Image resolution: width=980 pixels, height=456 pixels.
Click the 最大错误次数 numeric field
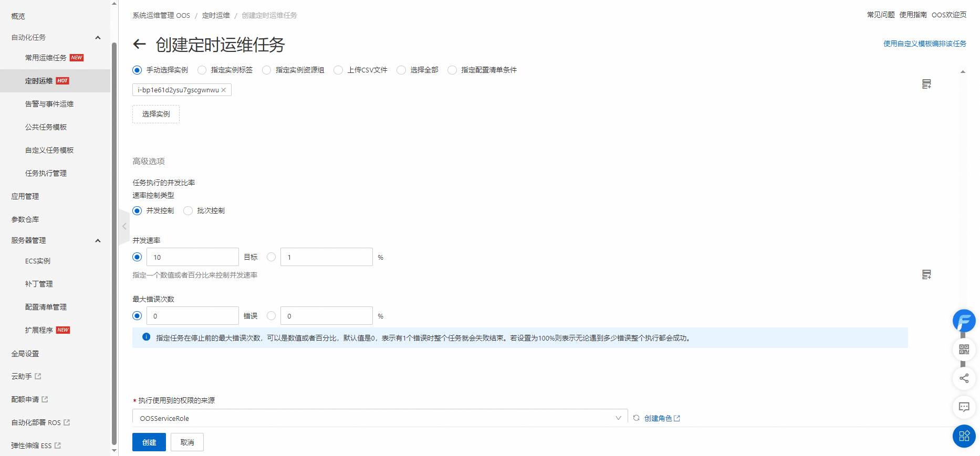coord(192,316)
